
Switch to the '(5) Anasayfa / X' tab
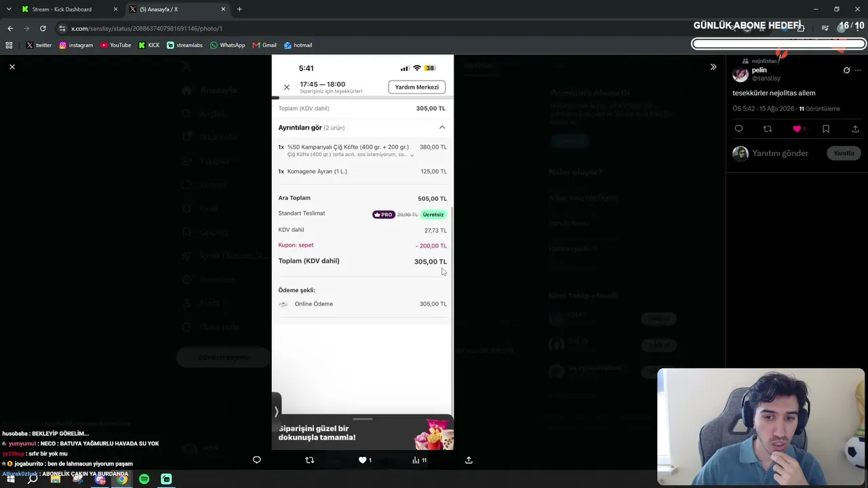(x=178, y=9)
